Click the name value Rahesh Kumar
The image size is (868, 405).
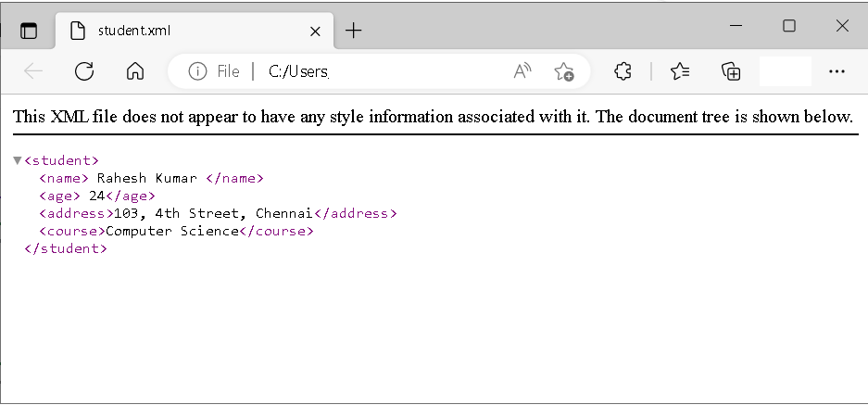tap(146, 178)
